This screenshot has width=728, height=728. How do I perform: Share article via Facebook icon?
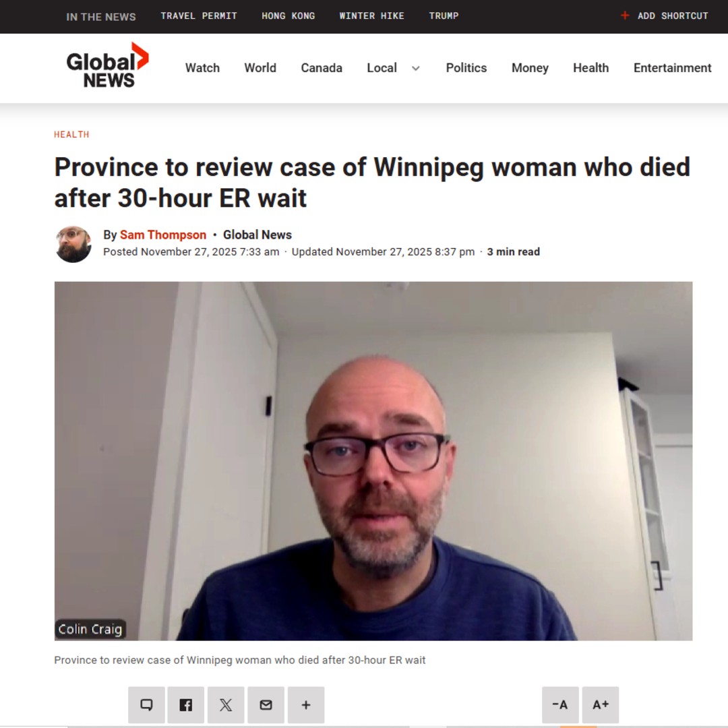186,705
